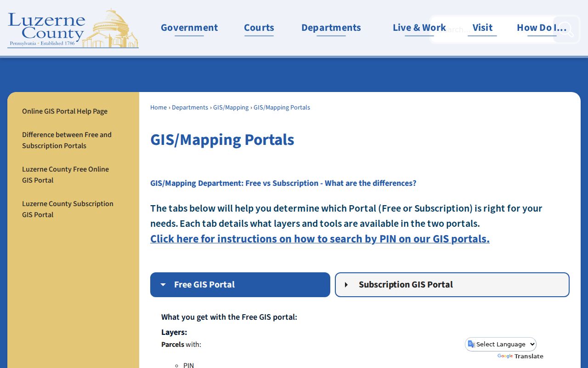Image resolution: width=588 pixels, height=368 pixels.
Task: Click the Luzerne County logo
Action: (x=73, y=29)
